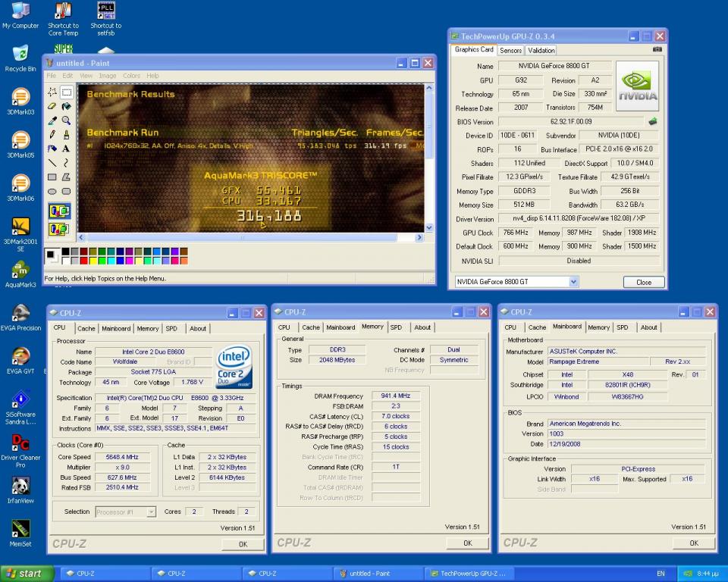
Task: Pick the bright red color in Paint palette
Action: pos(83,261)
